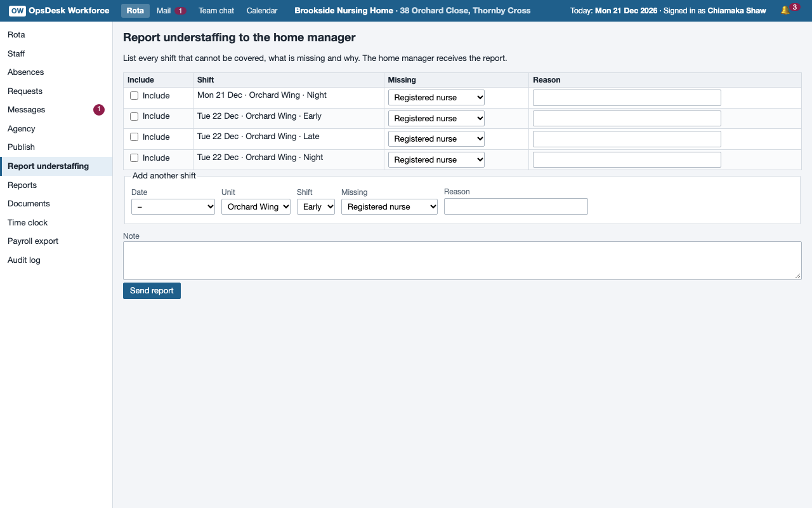Screen dimensions: 812x508
Task: Open the notifications bell icon
Action: pyautogui.click(x=785, y=10)
